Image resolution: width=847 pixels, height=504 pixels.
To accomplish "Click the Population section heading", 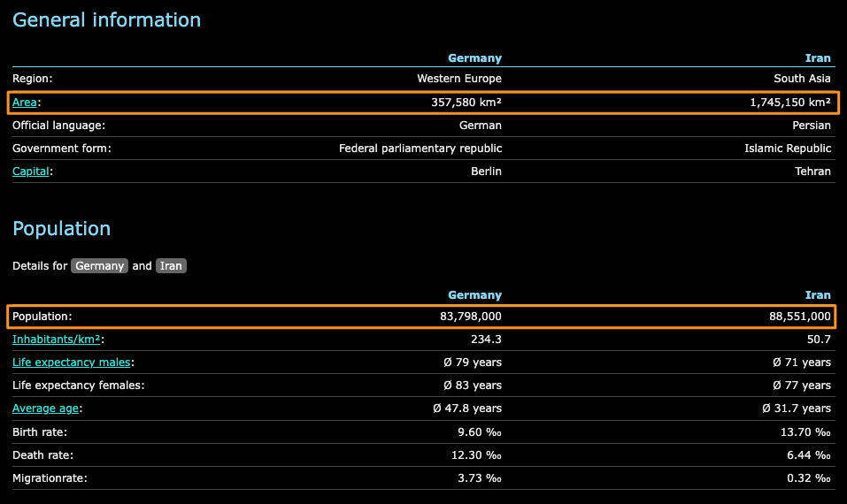I will click(x=62, y=229).
